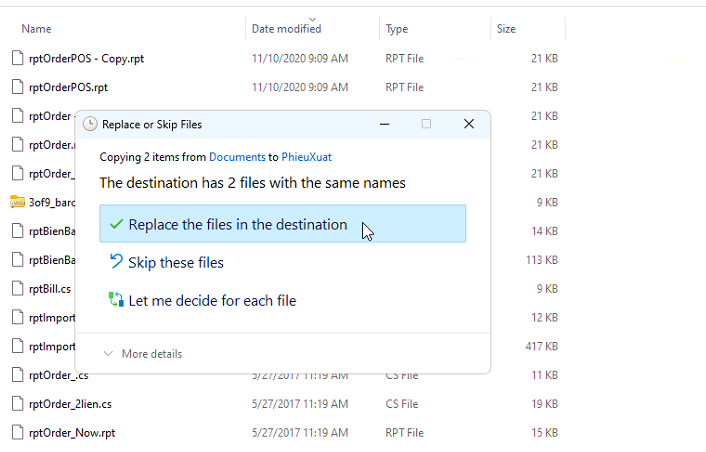Click the clock icon in dialog title bar
Image resolution: width=706 pixels, height=452 pixels.
[92, 124]
